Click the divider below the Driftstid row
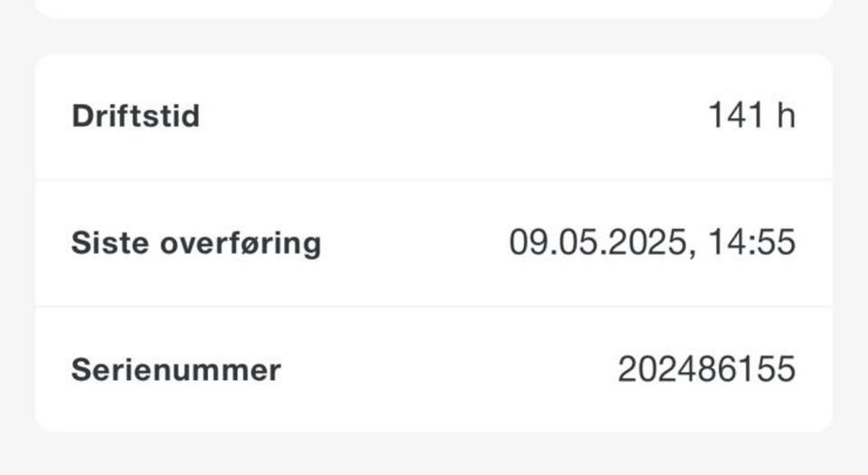The width and height of the screenshot is (868, 475). click(x=434, y=179)
